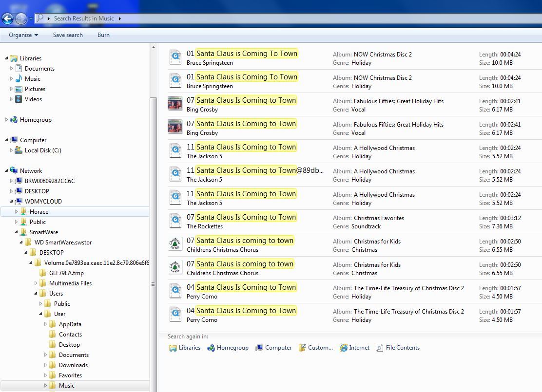Expand the Homegroup tree node
This screenshot has width=542, height=392.
pyautogui.click(x=6, y=119)
